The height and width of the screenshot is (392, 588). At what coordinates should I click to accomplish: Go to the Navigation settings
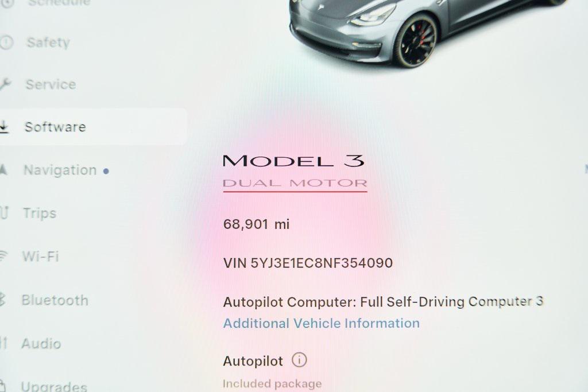[x=60, y=170]
